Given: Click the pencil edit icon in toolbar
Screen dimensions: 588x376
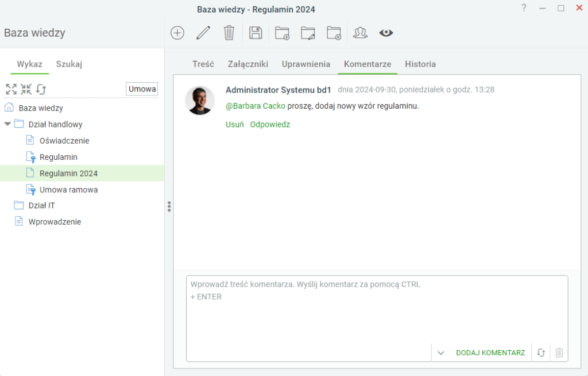Looking at the screenshot, I should (x=203, y=33).
